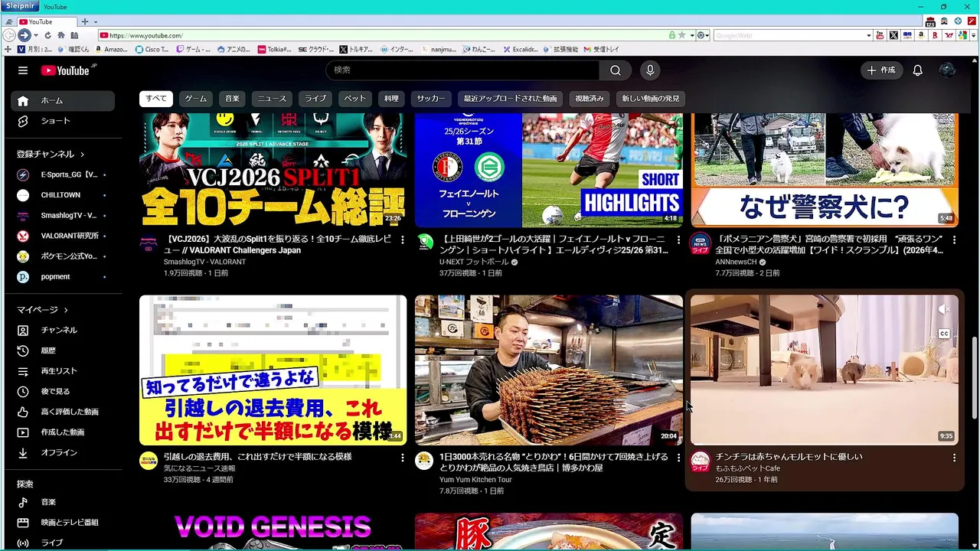Expand the マイページ section arrow
Screen dimensions: 980x551
pos(66,310)
